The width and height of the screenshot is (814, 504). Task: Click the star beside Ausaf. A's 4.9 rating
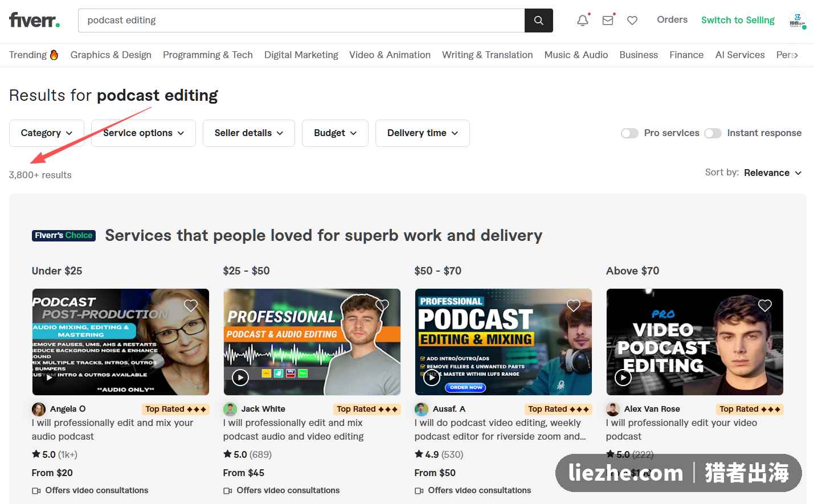pos(419,454)
